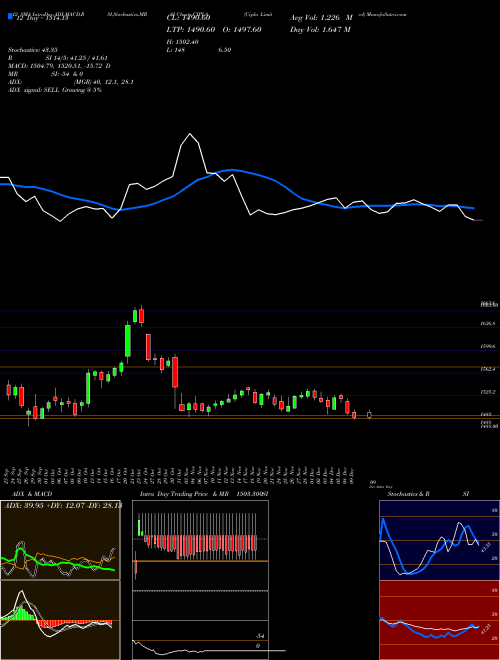
Task: Open the intraday price bars mini chart
Action: 200,545
